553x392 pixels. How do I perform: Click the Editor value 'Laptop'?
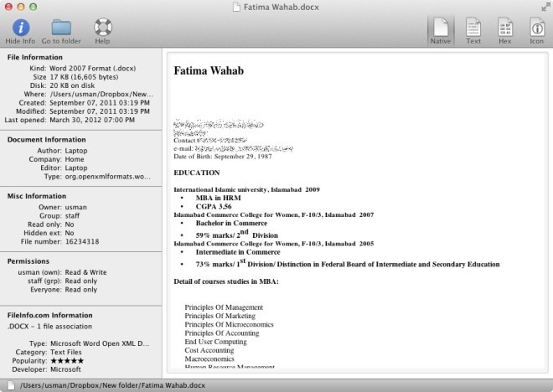(x=76, y=168)
